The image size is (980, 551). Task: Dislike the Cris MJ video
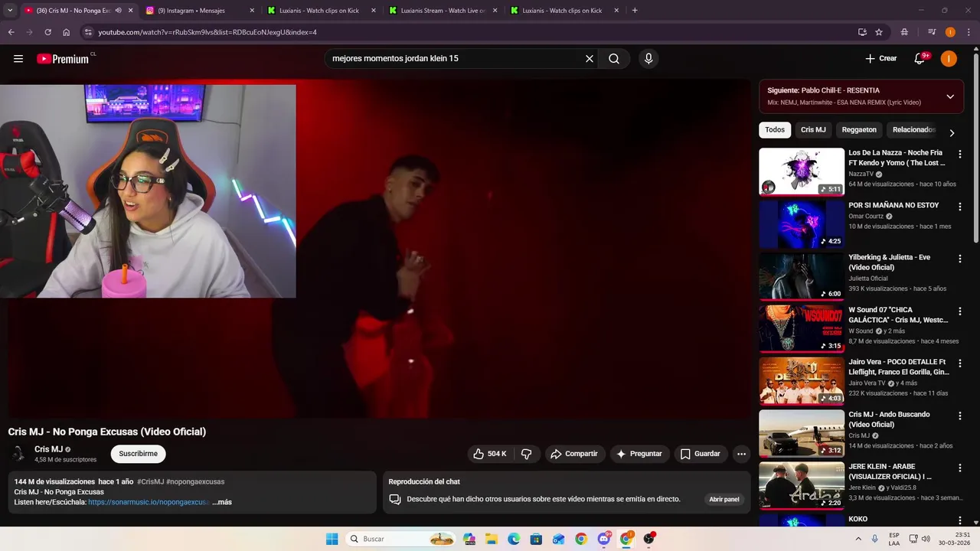click(527, 454)
